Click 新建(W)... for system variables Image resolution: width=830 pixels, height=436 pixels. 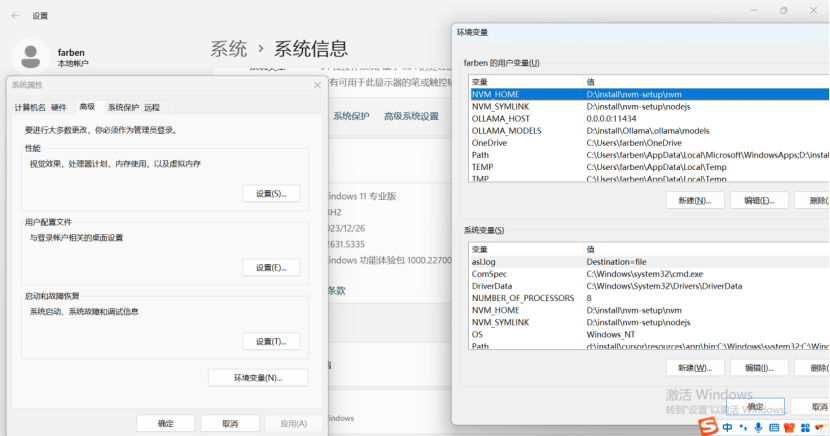695,368
